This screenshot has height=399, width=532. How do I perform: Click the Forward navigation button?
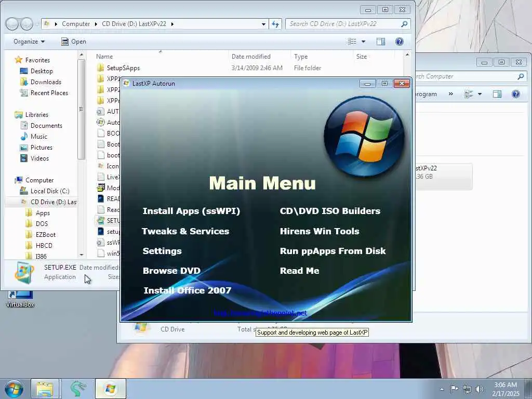(26, 24)
